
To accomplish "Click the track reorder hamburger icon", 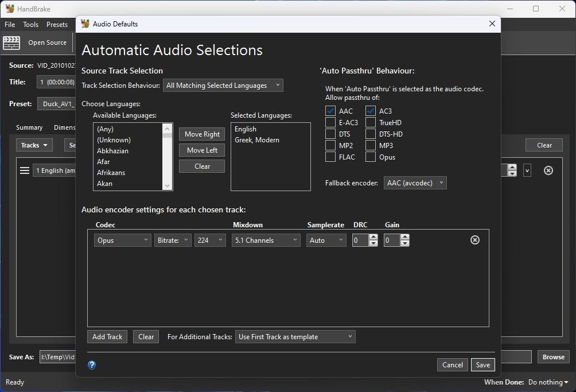I will (x=24, y=170).
